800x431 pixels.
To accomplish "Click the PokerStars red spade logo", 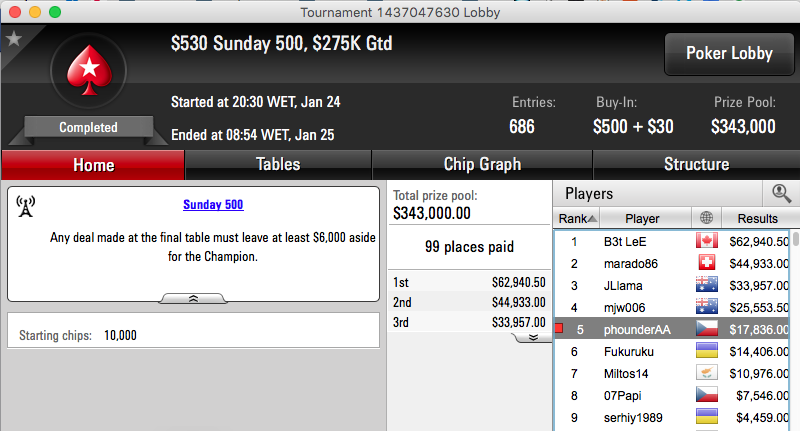I will point(89,70).
